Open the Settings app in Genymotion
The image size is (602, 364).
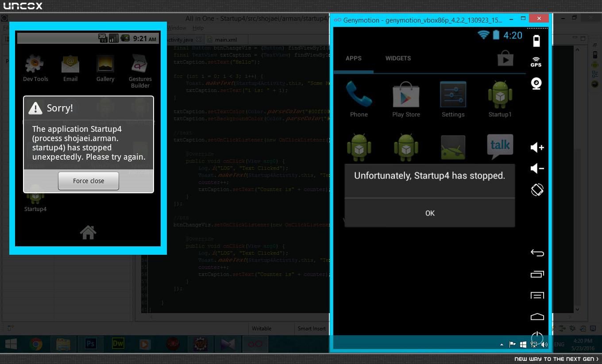[453, 99]
